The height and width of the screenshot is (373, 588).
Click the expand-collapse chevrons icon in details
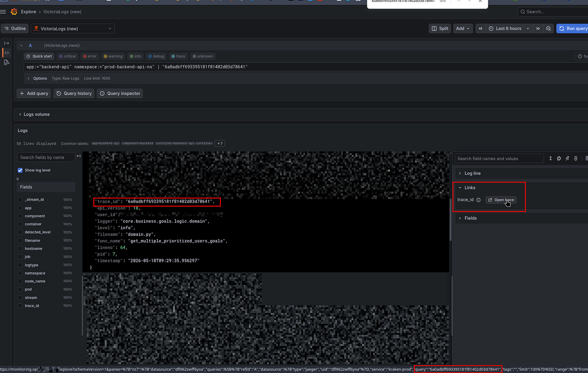575,159
